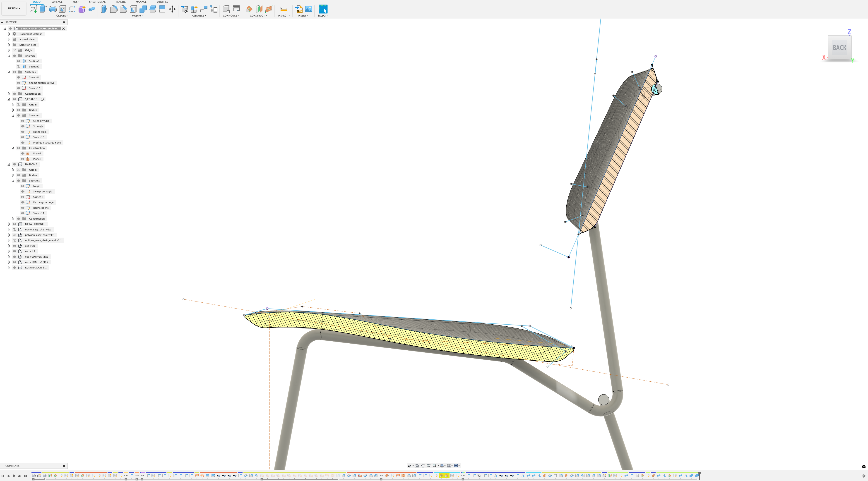Click the Measure ruler icon
The height and width of the screenshot is (481, 868).
pyautogui.click(x=283, y=9)
